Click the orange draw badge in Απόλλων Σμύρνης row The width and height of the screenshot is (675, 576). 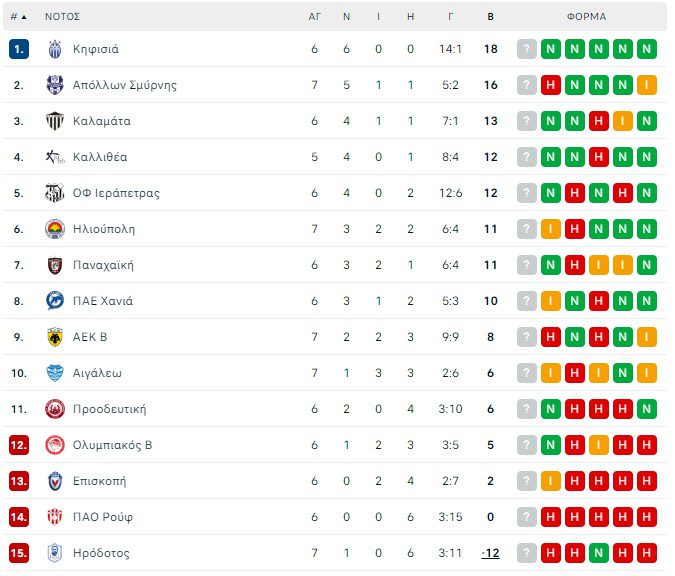pos(647,85)
